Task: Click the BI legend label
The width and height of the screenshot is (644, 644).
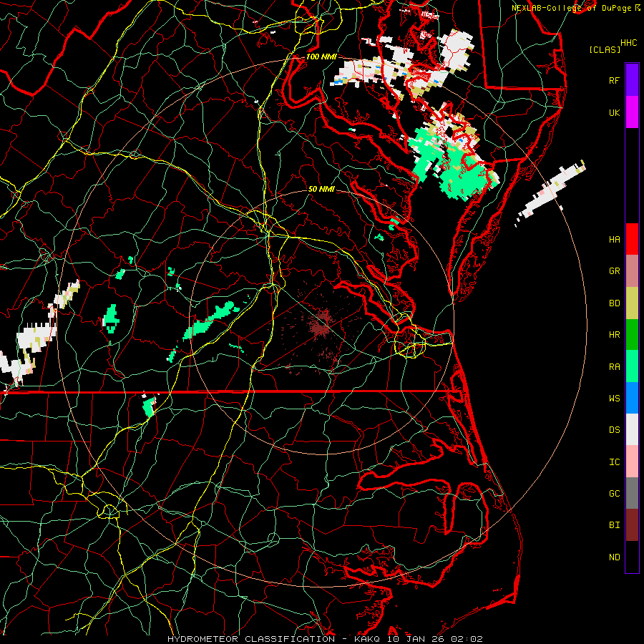Action: pyautogui.click(x=614, y=525)
